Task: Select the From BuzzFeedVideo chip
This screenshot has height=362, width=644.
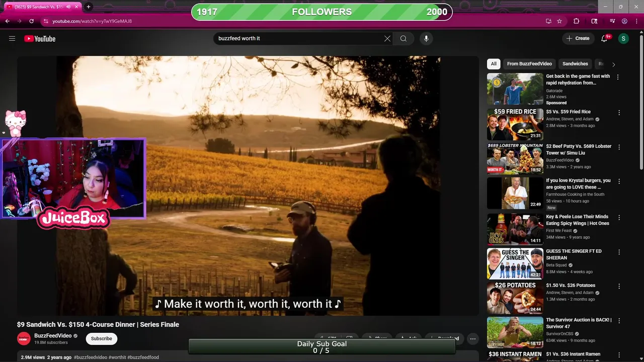Action: pyautogui.click(x=529, y=64)
